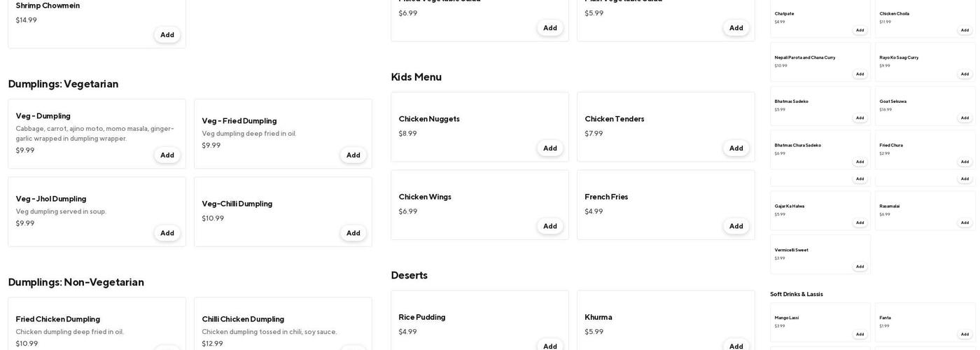
Task: Click Add for Veg - Dumpling
Action: point(167,155)
